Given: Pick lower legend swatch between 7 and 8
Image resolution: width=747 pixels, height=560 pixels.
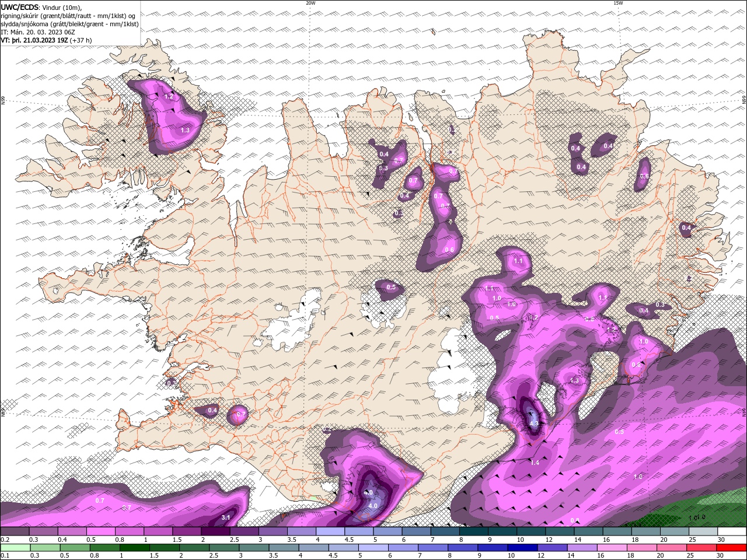Looking at the screenshot, I should coord(433,548).
